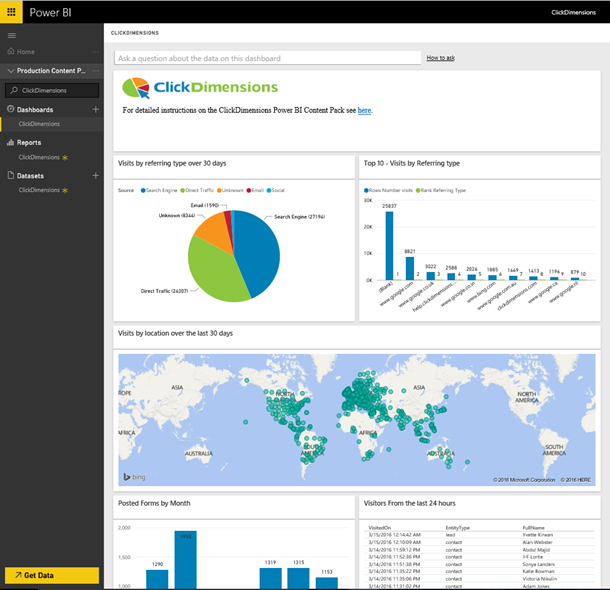This screenshot has width=610, height=590.
Task: Open Posted Forms by Month tile title
Action: pos(154,503)
